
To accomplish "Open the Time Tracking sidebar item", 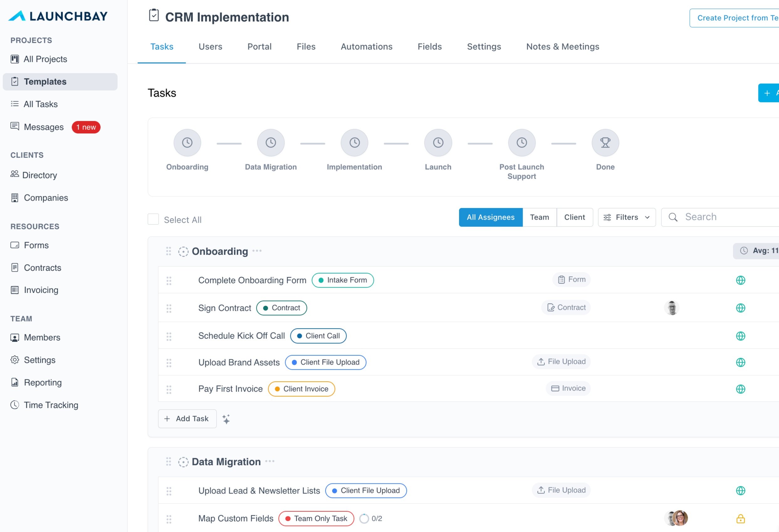I will 51,405.
